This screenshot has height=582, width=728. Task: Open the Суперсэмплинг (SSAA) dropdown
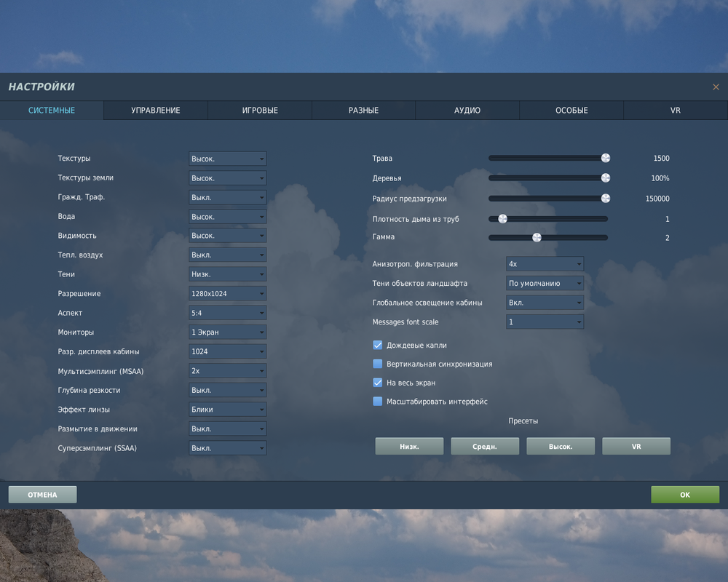coord(227,448)
